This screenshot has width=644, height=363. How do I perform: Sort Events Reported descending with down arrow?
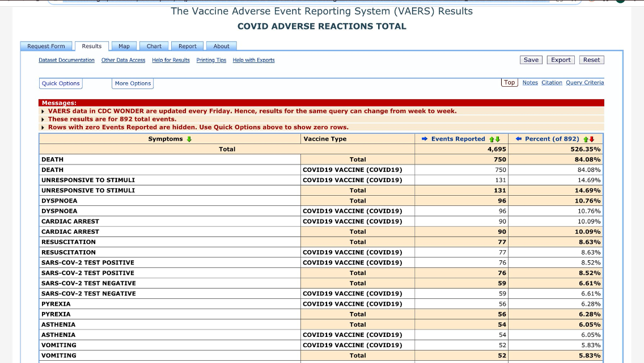click(x=497, y=139)
